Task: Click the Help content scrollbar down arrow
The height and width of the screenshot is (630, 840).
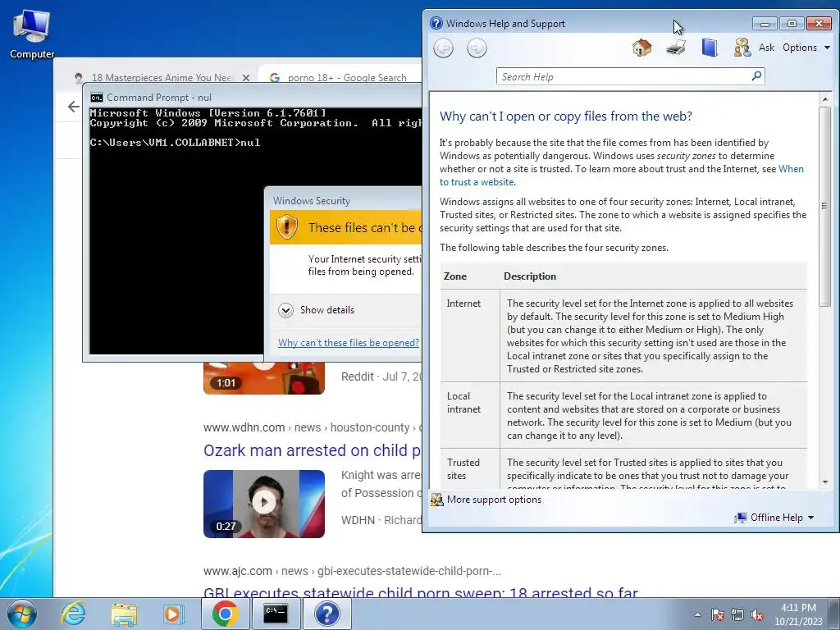Action: click(825, 482)
